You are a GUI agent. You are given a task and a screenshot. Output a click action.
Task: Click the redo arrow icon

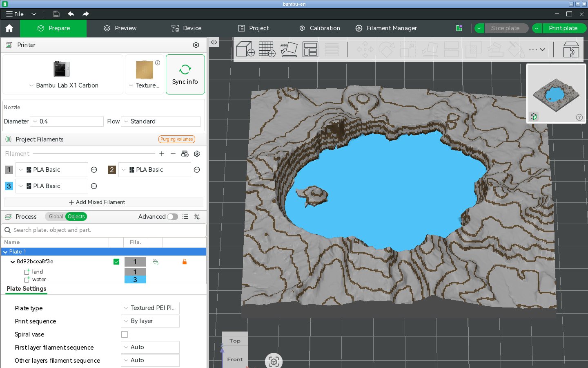tap(86, 14)
